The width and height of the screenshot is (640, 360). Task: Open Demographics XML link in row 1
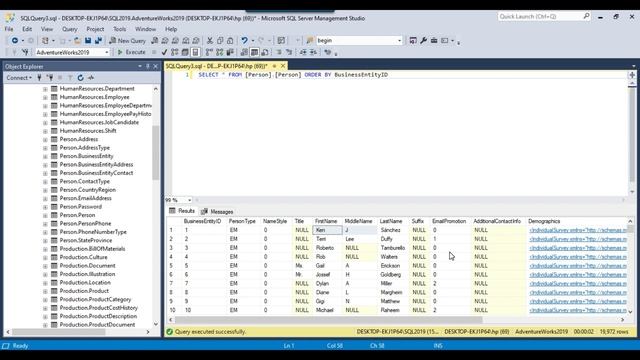(578, 230)
